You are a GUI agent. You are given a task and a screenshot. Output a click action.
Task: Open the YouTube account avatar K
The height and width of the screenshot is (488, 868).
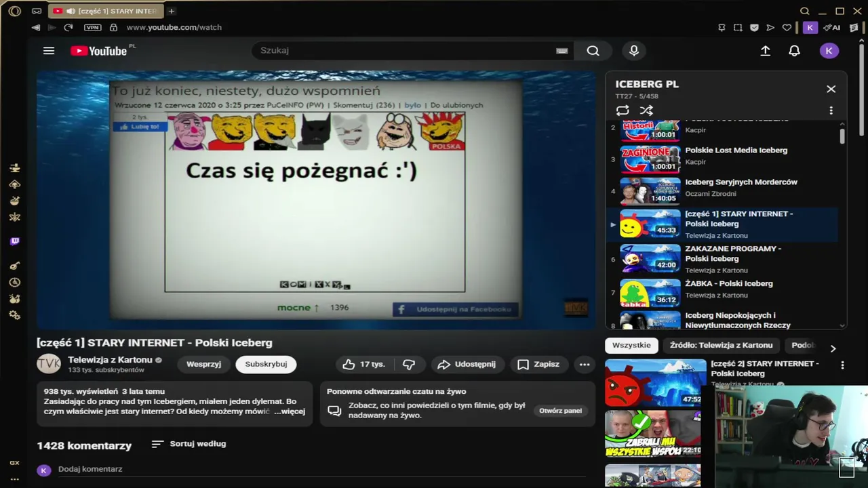829,51
